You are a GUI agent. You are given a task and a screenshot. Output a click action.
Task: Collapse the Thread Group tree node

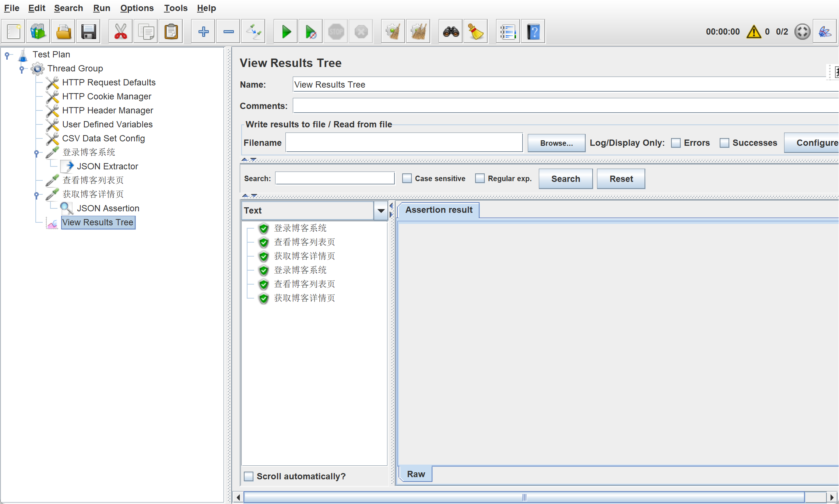pyautogui.click(x=22, y=68)
